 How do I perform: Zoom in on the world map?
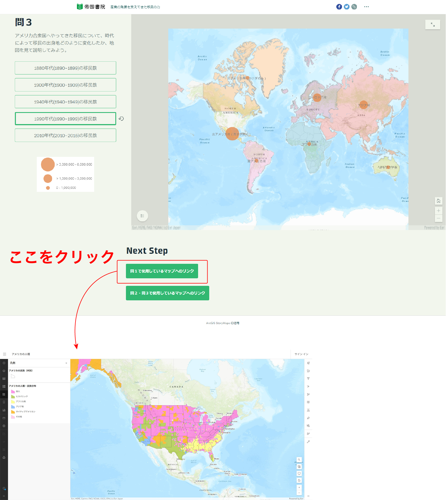click(x=438, y=211)
